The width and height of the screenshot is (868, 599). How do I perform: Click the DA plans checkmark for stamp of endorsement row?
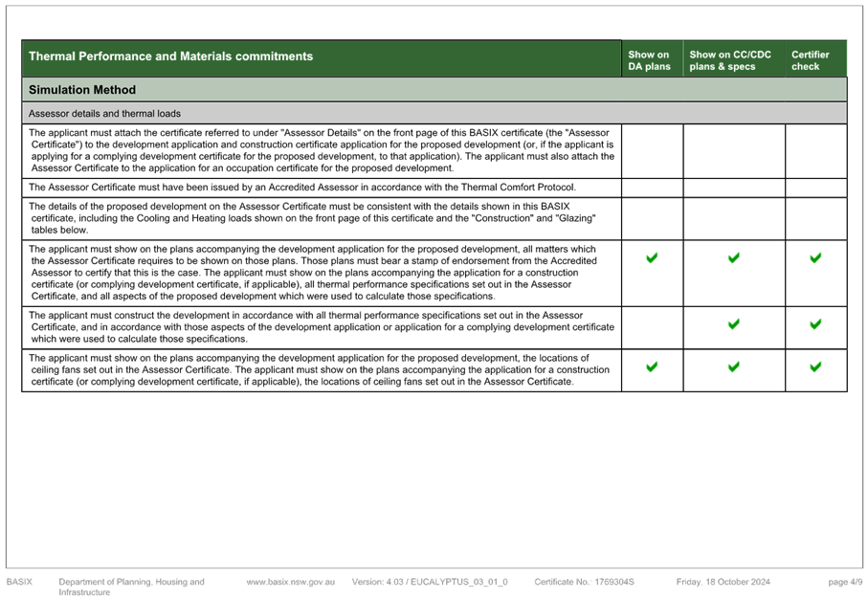coord(652,258)
